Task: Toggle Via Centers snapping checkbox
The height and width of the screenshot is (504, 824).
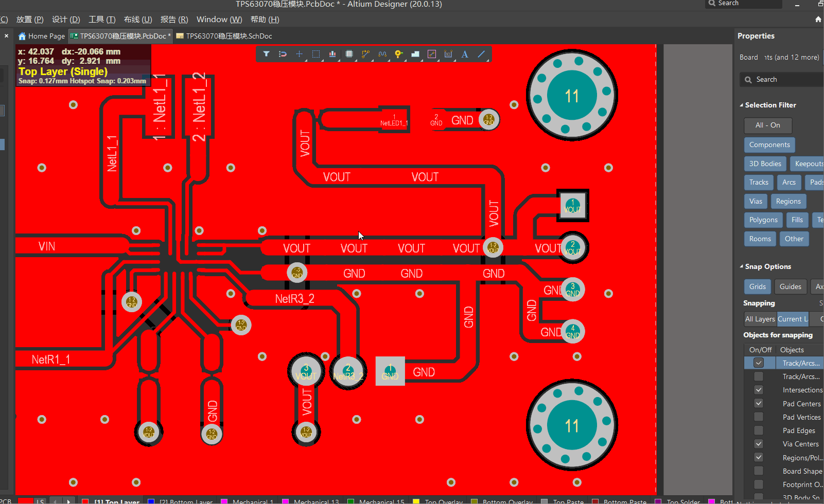Action: [759, 443]
